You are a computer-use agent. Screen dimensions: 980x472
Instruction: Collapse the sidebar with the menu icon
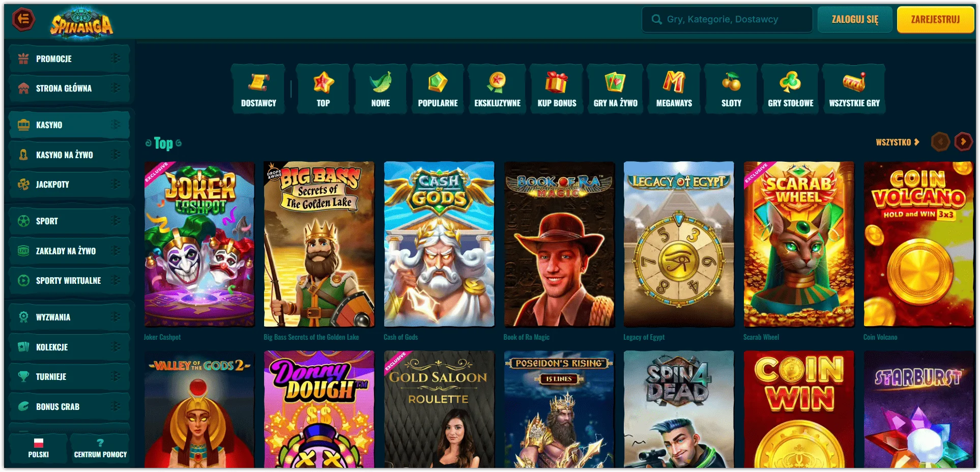pos(23,20)
